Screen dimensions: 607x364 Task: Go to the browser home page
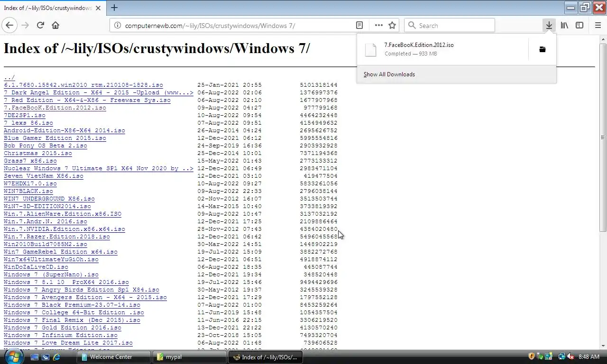click(55, 25)
